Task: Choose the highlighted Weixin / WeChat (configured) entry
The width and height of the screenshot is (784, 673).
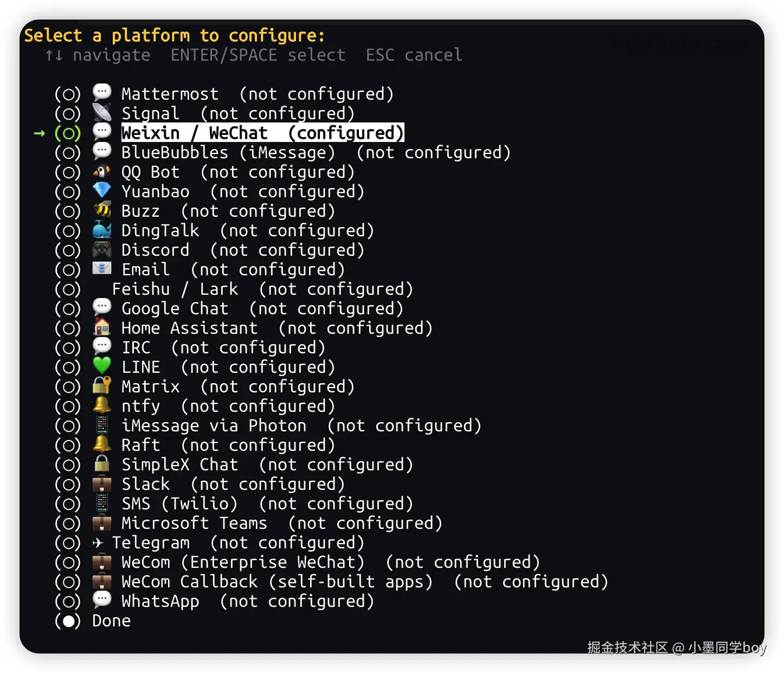Action: 262,133
